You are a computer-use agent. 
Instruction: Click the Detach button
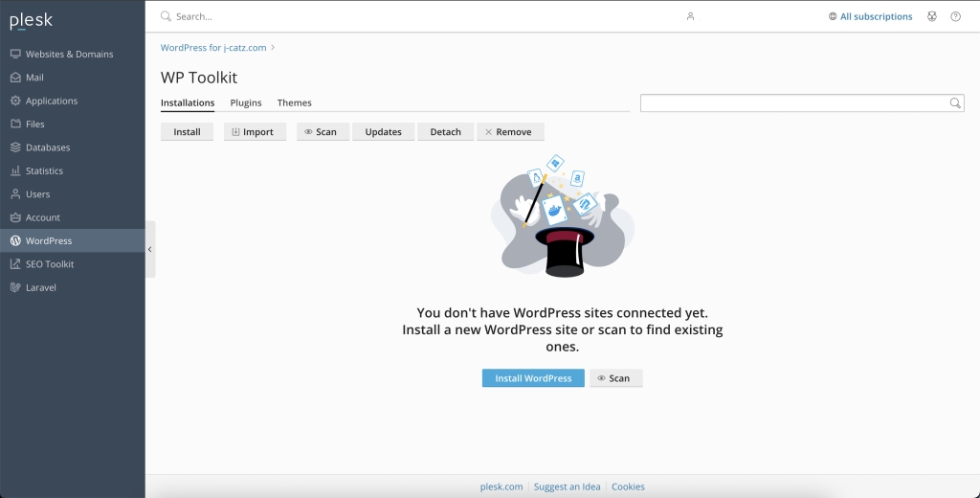pyautogui.click(x=446, y=132)
